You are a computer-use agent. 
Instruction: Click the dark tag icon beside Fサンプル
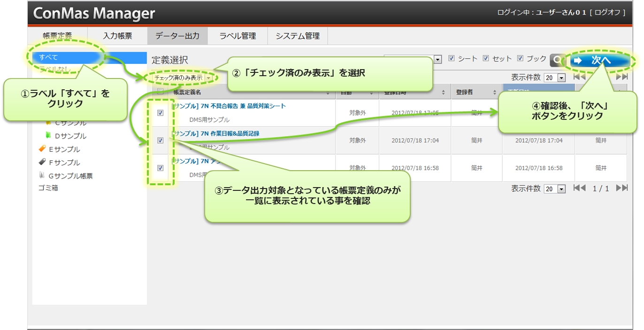(42, 162)
